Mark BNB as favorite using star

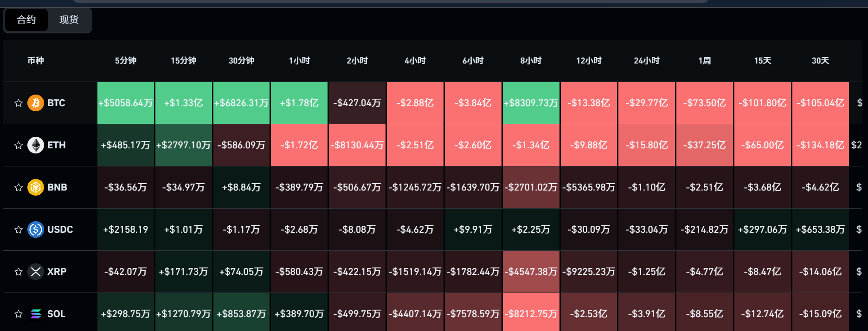(19, 187)
